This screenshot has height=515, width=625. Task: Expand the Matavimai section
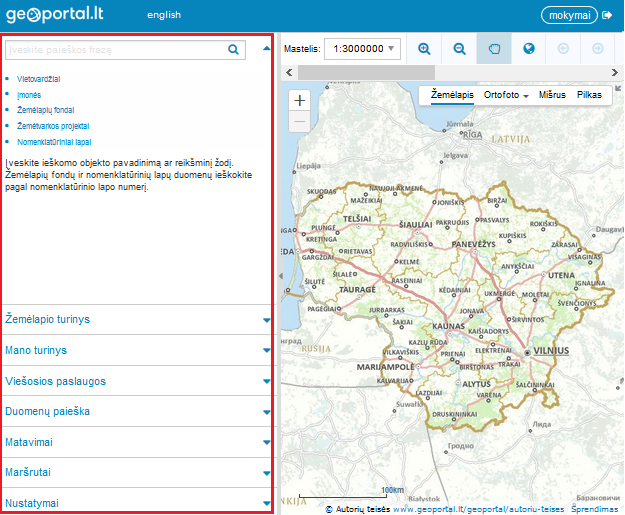137,443
